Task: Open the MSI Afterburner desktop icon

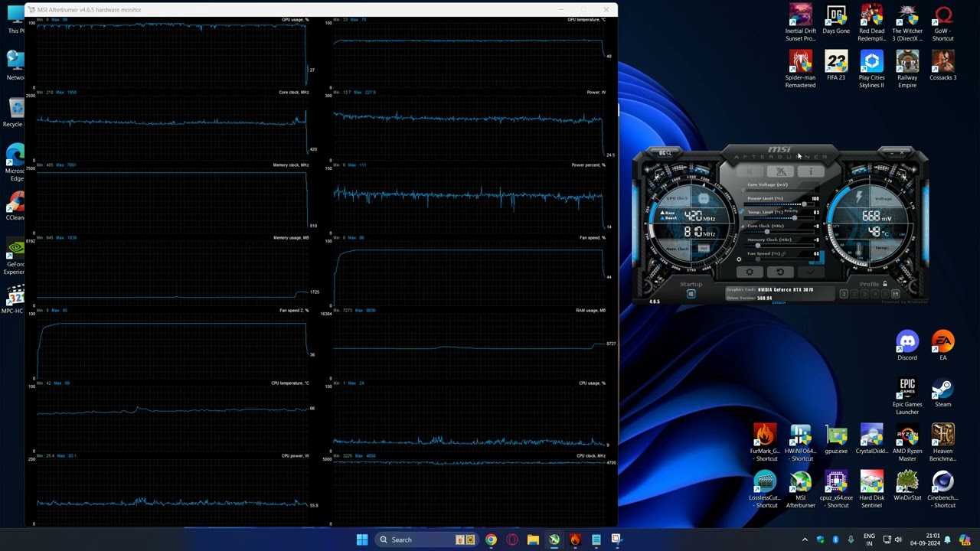Action: coord(800,490)
